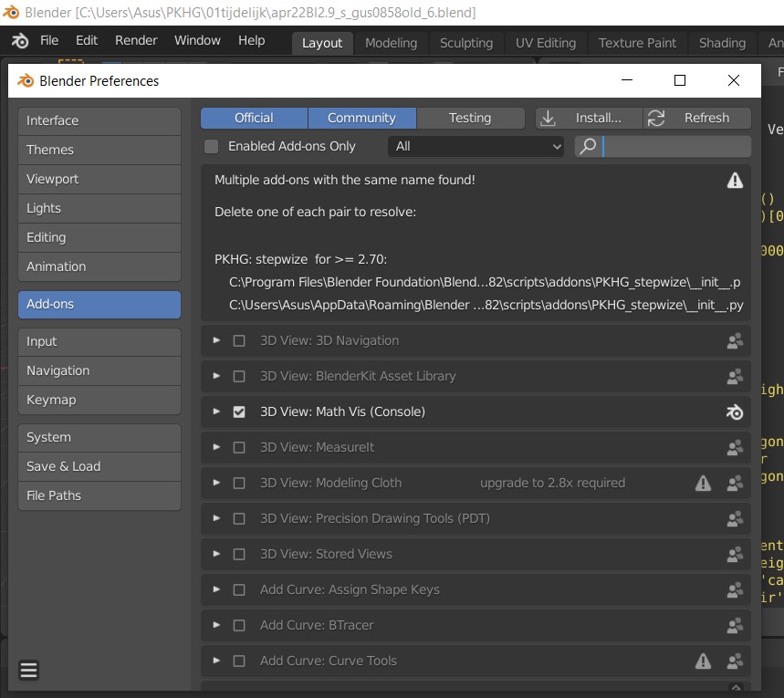Enable the BlenderKit Asset Library add-on
Image resolution: width=784 pixels, height=698 pixels.
pyautogui.click(x=239, y=377)
